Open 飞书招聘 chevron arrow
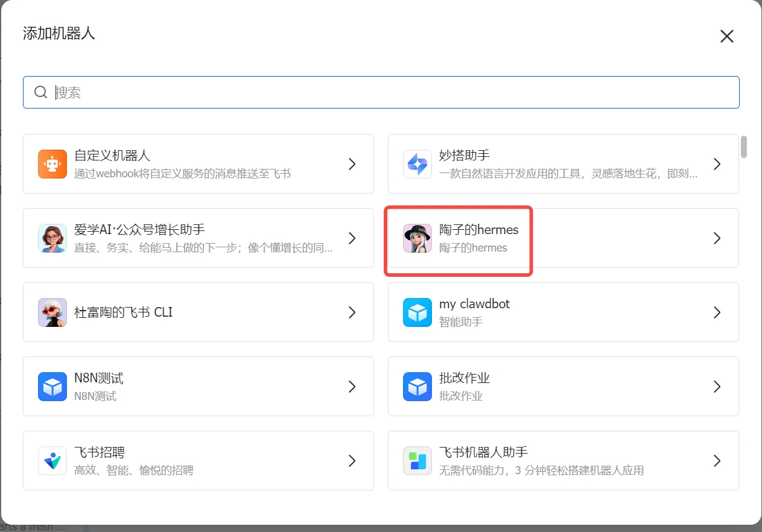762x532 pixels. tap(352, 461)
